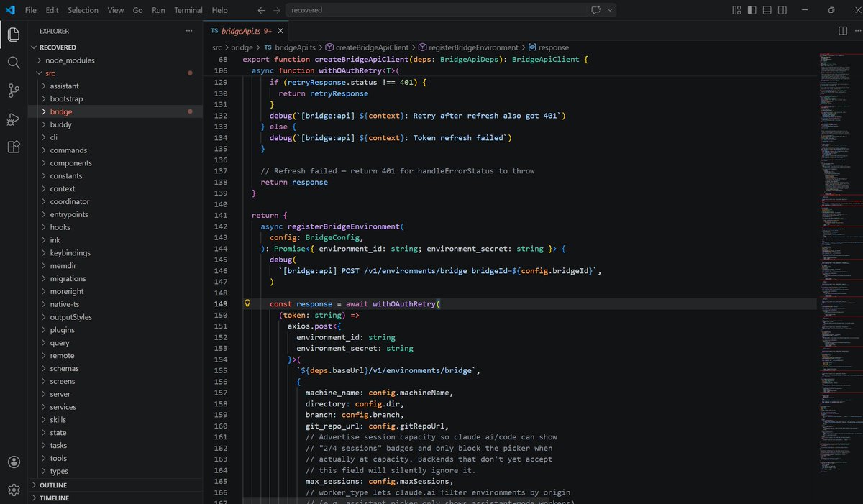Go back with navigation arrow

click(261, 10)
